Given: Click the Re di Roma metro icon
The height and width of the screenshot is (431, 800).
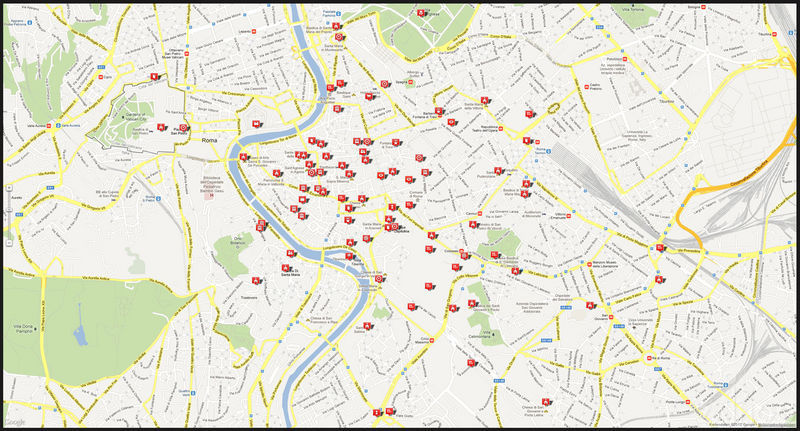Looking at the screenshot, I should [649, 358].
